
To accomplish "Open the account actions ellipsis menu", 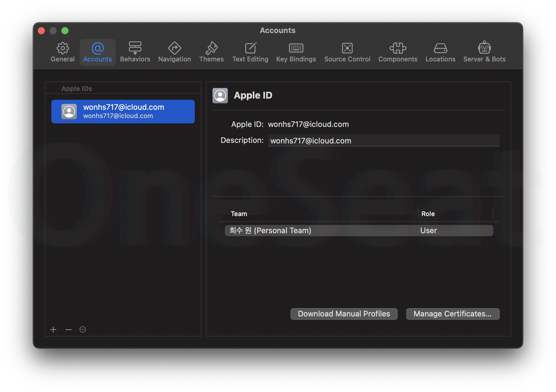I will (x=83, y=329).
